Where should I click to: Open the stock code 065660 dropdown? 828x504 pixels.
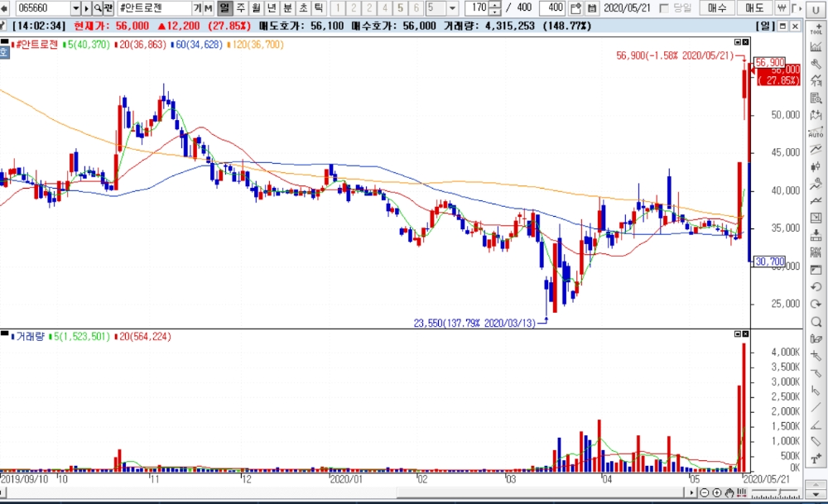click(75, 8)
